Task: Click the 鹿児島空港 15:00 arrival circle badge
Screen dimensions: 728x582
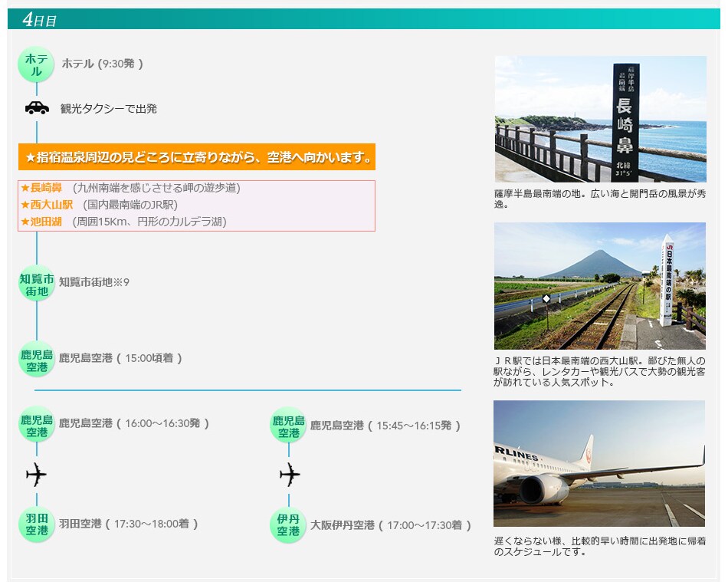Action: (x=36, y=360)
